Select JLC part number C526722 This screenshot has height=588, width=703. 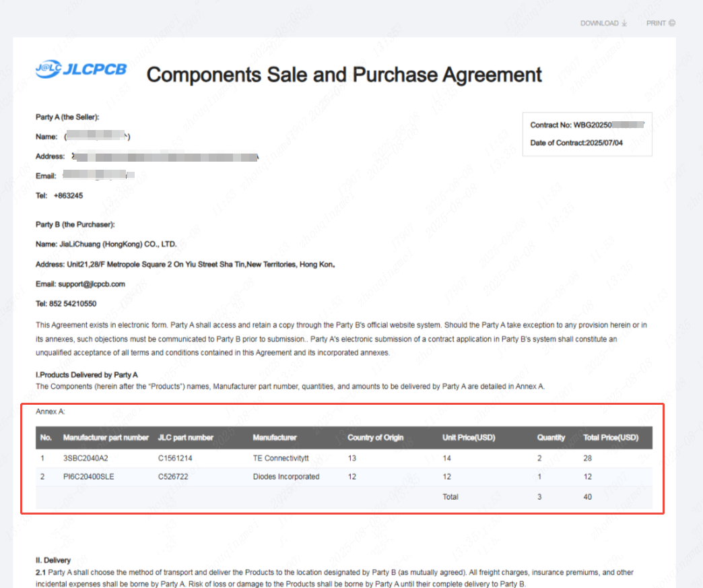click(173, 477)
